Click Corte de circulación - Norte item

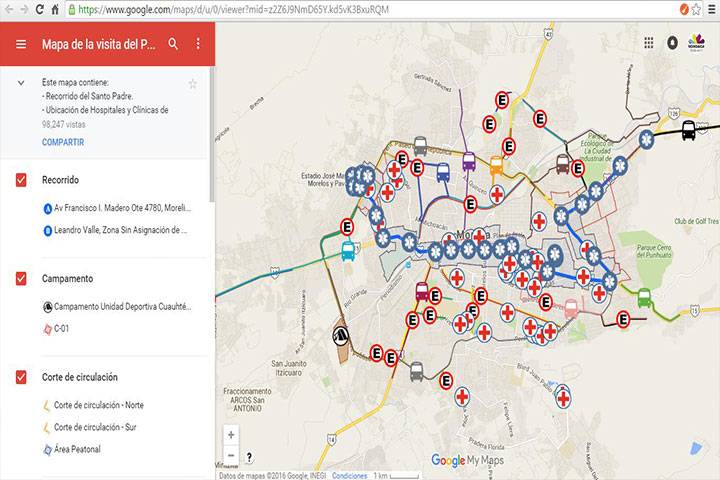[x=98, y=405]
